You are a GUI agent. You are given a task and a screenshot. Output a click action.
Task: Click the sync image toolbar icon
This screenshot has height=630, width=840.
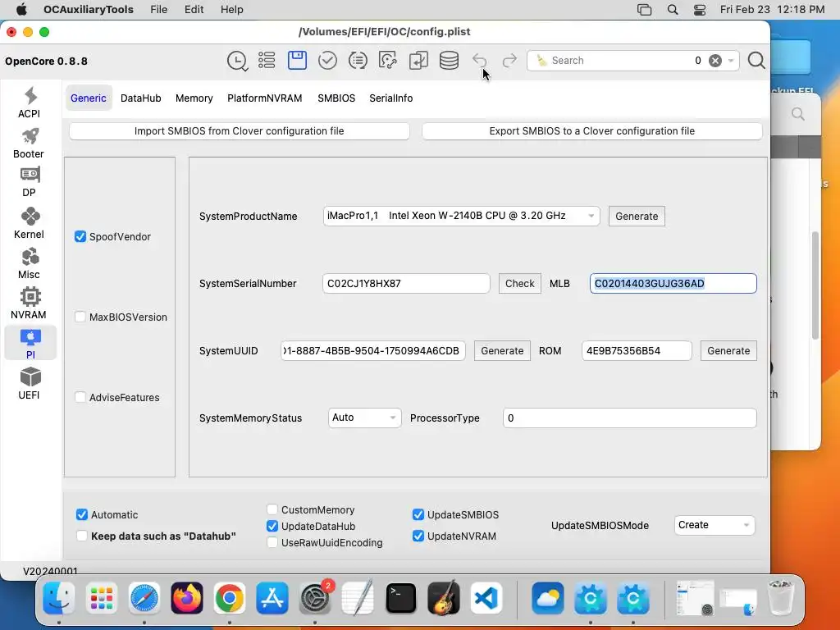(x=388, y=61)
